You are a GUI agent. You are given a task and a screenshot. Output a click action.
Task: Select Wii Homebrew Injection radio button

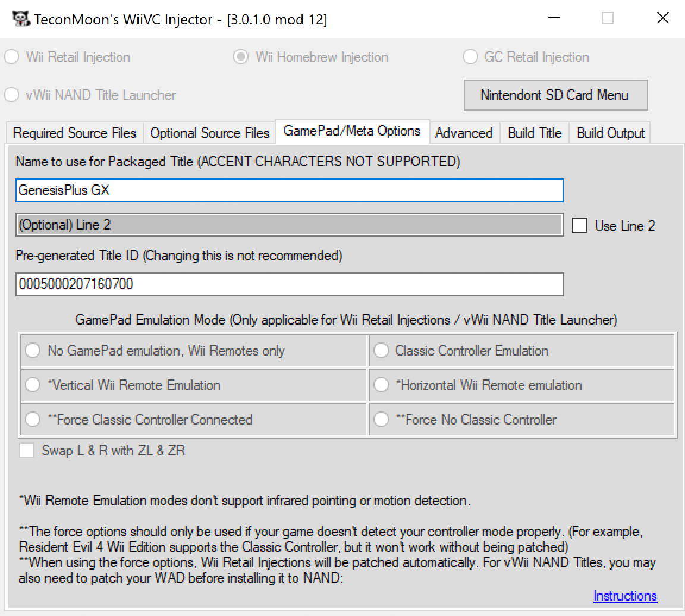click(241, 57)
